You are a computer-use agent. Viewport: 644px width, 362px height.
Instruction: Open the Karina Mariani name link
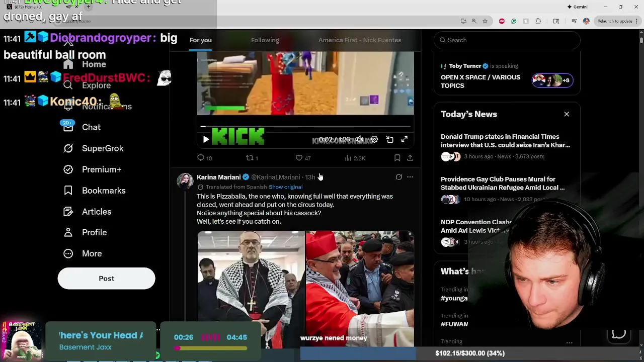[218, 177]
